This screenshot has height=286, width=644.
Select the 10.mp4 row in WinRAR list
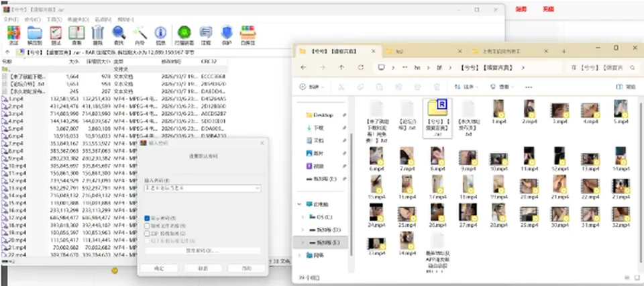113,166
